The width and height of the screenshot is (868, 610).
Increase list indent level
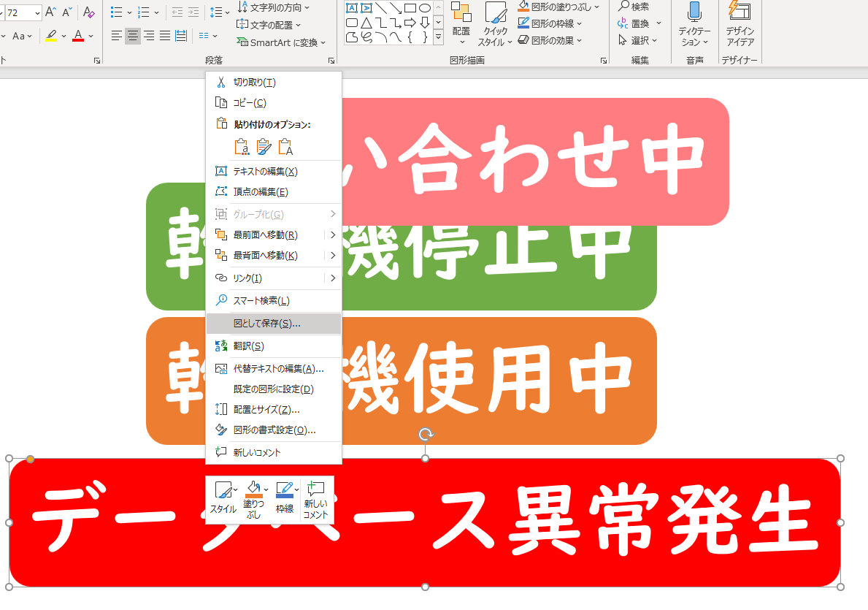pos(193,12)
